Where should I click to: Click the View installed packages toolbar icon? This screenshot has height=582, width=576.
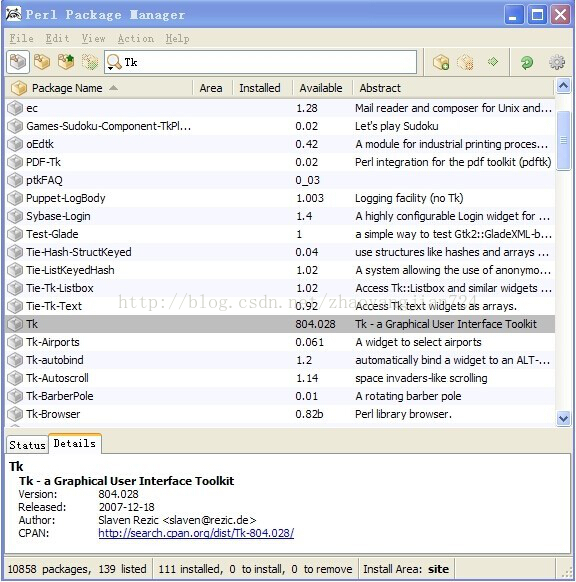point(42,62)
